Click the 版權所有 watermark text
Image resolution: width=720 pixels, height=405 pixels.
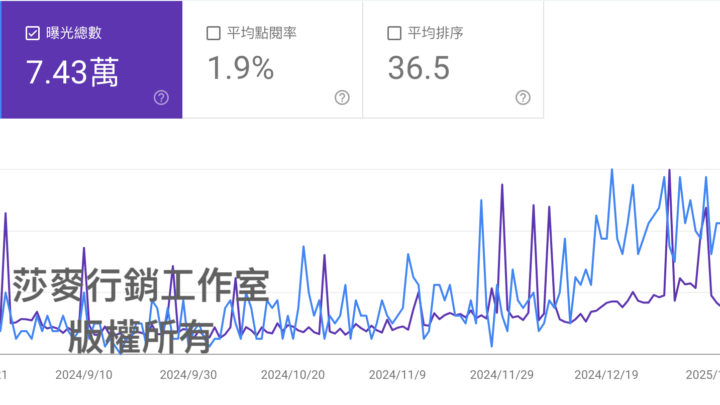(x=141, y=337)
